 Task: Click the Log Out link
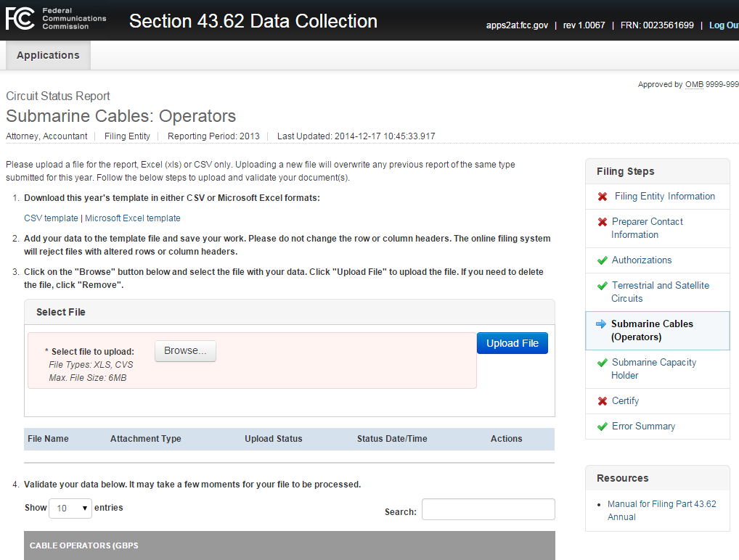point(723,25)
